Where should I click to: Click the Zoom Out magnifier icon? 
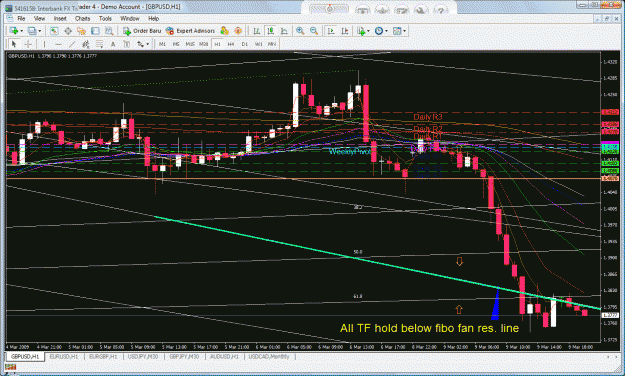(314, 31)
